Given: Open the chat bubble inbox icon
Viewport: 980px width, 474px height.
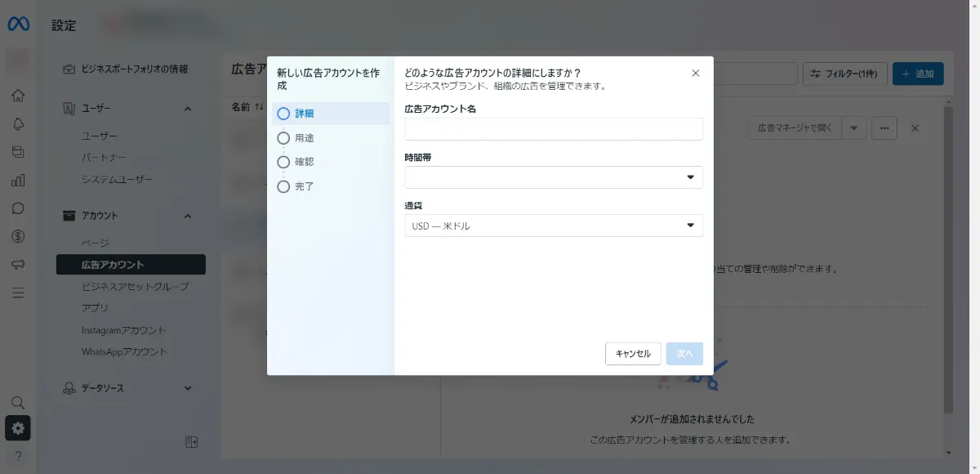Looking at the screenshot, I should (18, 208).
